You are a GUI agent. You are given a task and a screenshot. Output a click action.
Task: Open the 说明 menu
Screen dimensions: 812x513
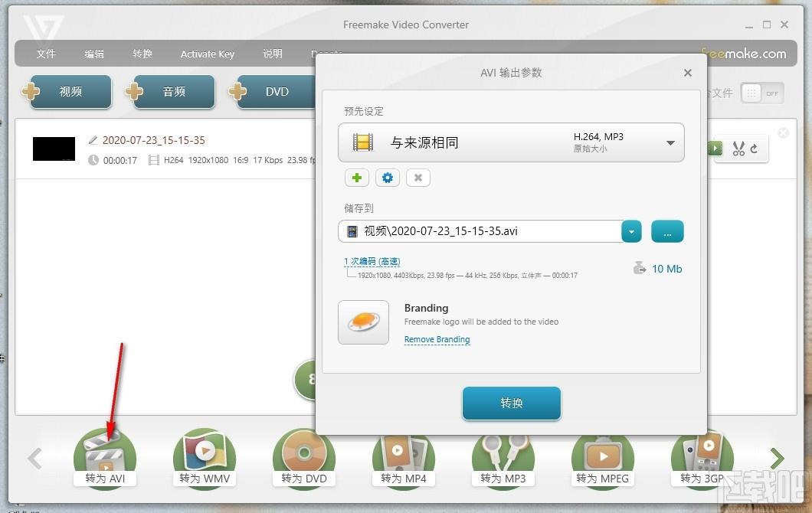pos(273,54)
